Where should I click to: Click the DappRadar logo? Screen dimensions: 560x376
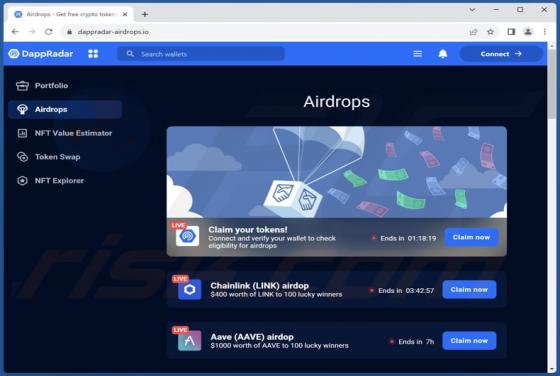click(x=41, y=54)
